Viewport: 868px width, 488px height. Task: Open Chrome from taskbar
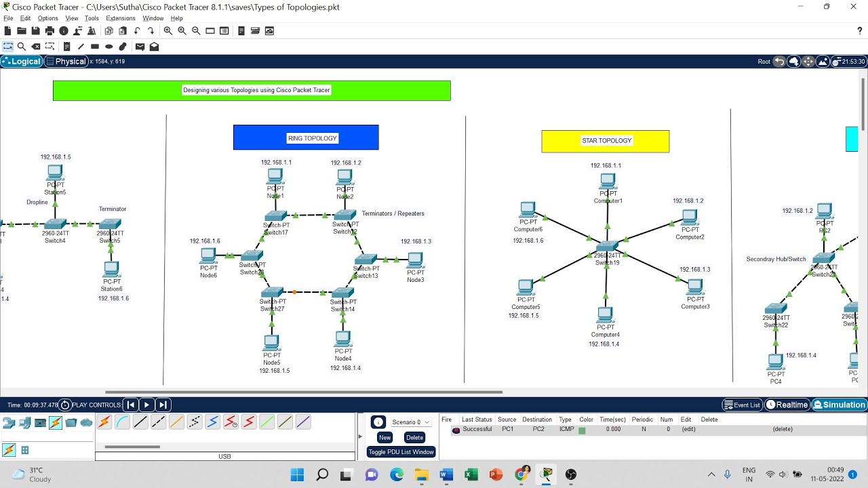click(521, 474)
